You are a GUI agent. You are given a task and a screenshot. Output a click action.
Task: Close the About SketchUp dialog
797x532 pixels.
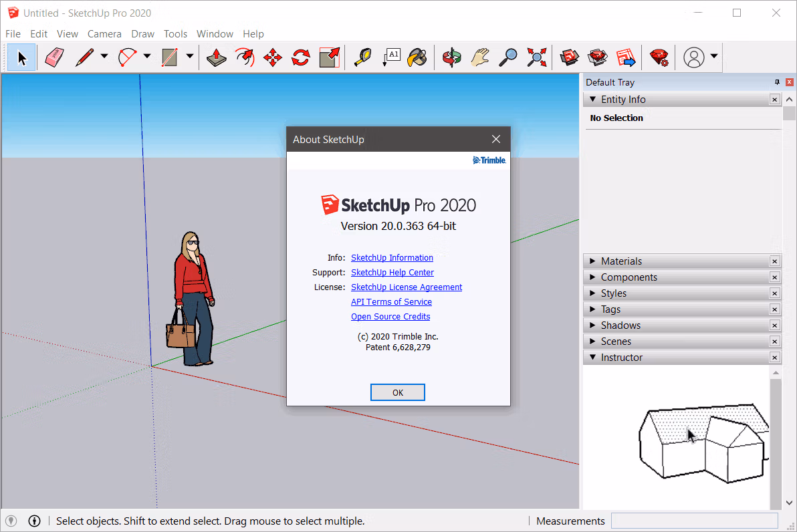pos(496,139)
